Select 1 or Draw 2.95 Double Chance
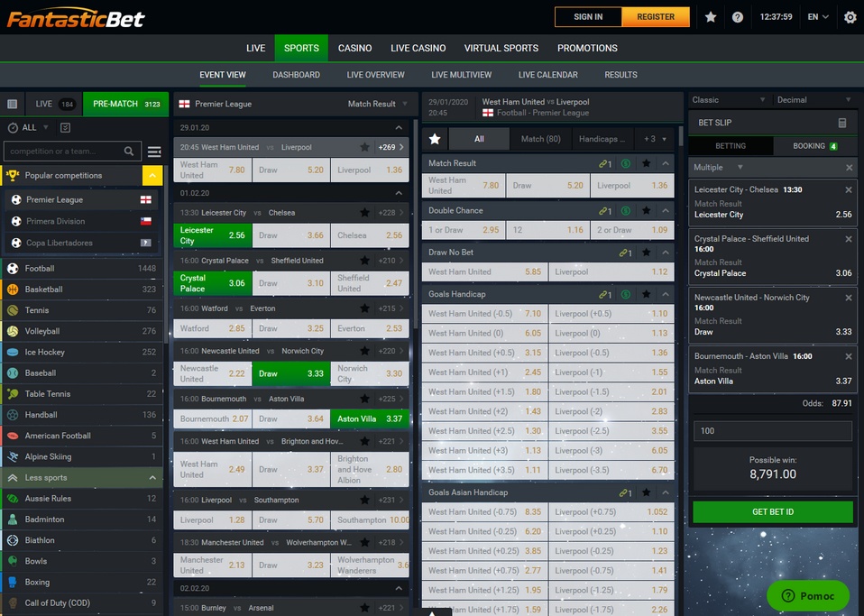Screen dimensions: 864x616 464,230
